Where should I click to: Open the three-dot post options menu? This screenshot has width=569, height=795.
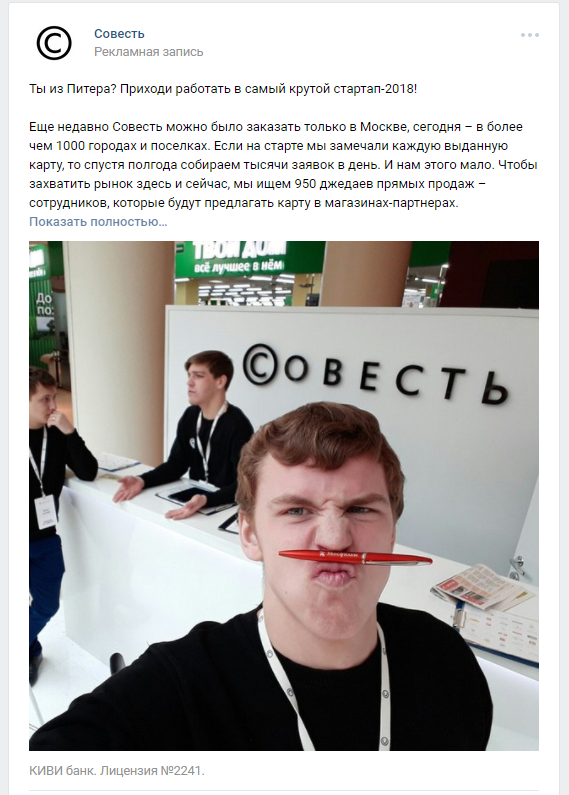[529, 35]
